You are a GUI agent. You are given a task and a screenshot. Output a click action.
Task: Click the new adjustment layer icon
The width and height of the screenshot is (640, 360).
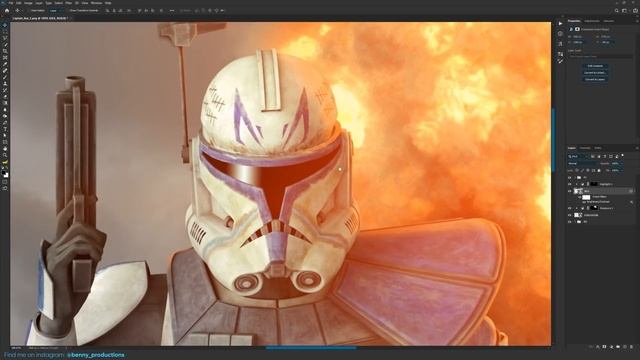click(611, 347)
